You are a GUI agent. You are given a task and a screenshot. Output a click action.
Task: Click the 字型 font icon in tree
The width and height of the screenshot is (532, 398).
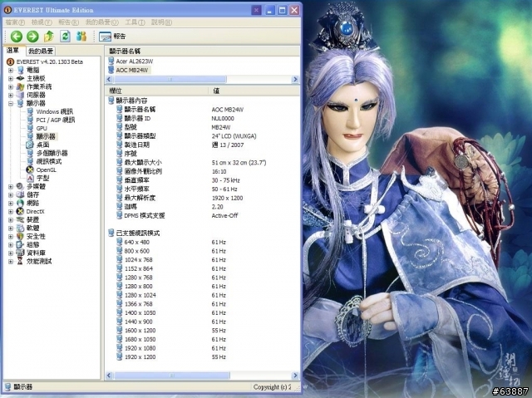coord(30,178)
